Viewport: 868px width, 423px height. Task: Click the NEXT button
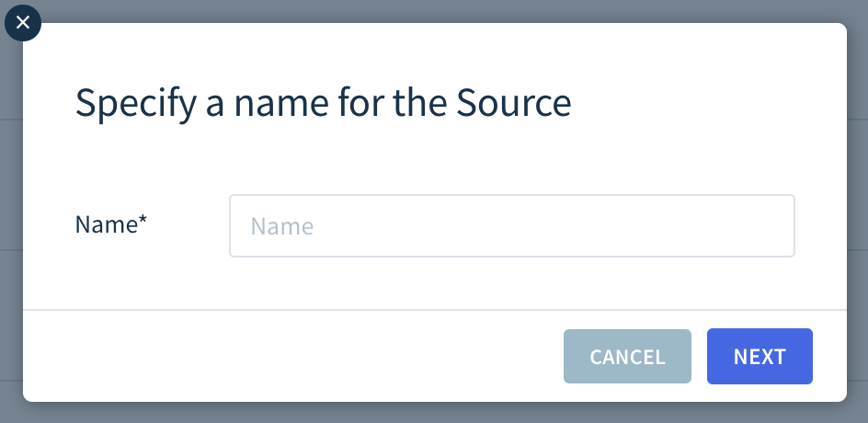coord(759,356)
